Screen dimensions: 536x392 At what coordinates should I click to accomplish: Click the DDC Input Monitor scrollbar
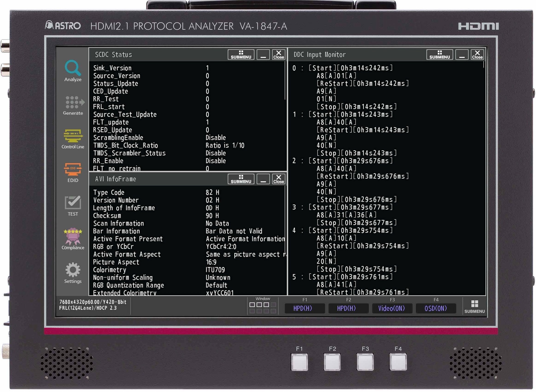point(484,65)
